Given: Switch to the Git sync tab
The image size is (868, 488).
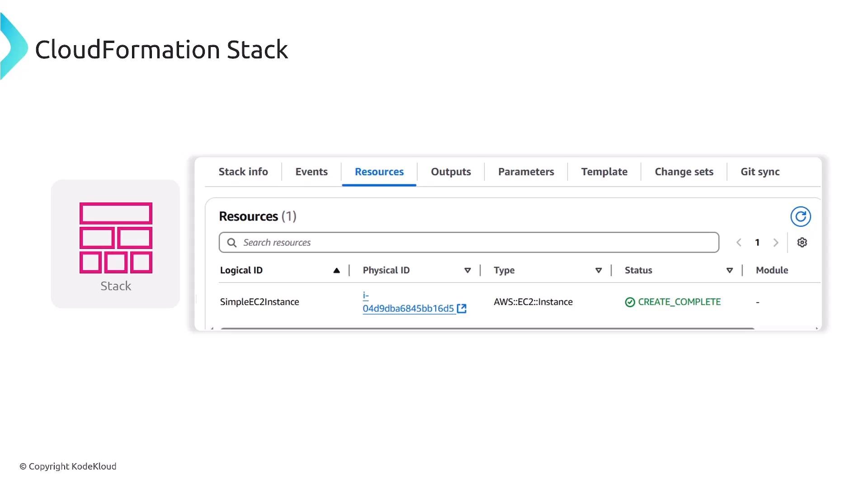Looking at the screenshot, I should (x=760, y=172).
